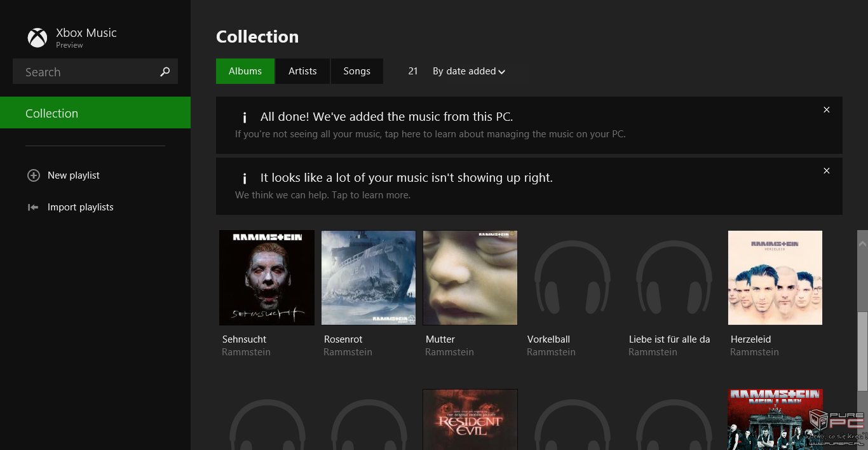Switch to the Albums tab

tap(245, 71)
